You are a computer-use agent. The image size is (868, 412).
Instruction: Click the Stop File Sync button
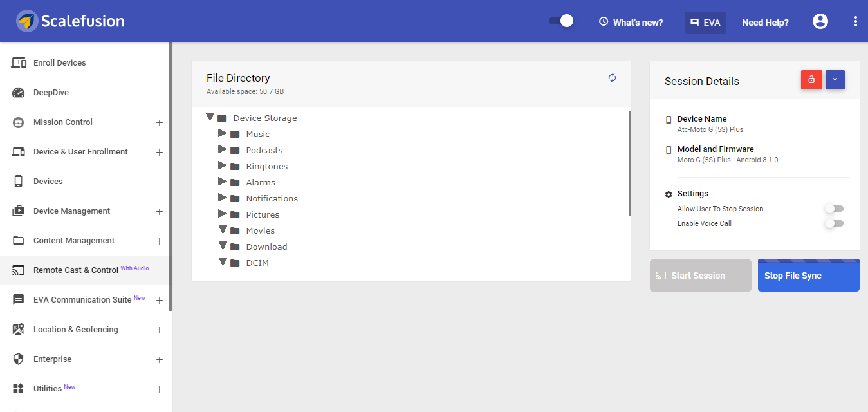point(809,276)
